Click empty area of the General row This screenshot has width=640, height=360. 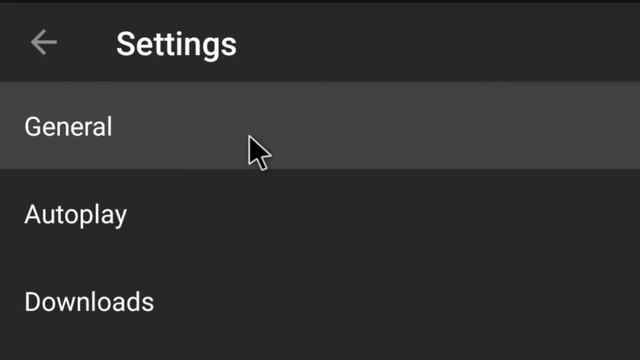tap(449, 125)
